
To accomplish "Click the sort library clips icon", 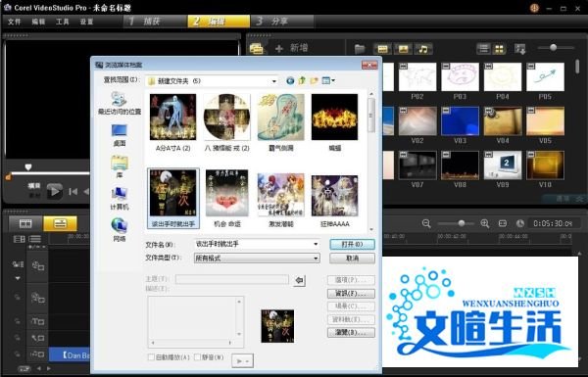I will coord(520,49).
